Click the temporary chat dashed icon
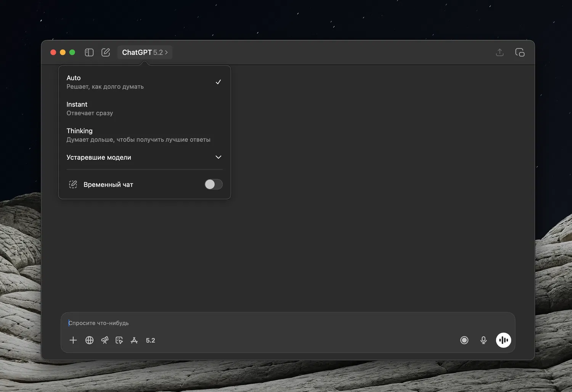The width and height of the screenshot is (572, 392). (x=73, y=185)
